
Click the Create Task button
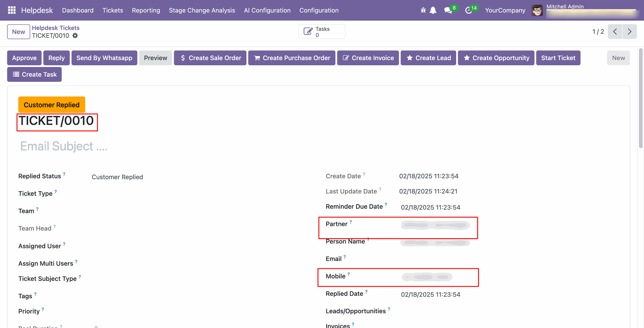point(35,74)
